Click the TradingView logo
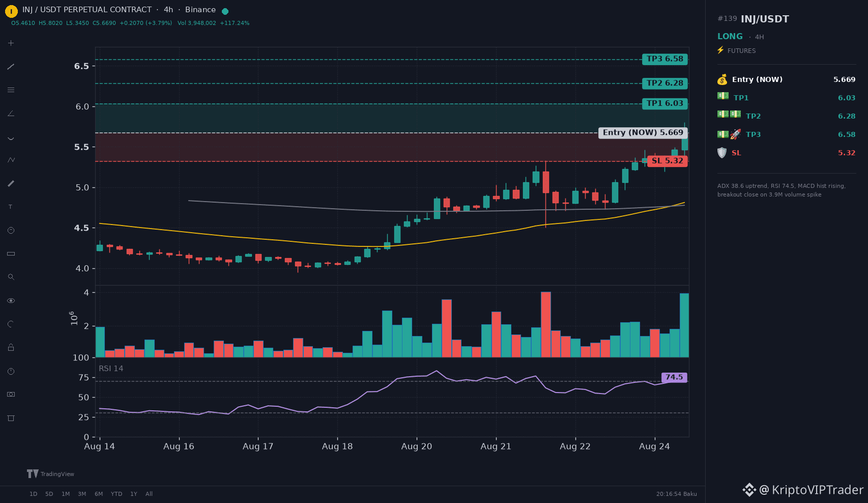 (x=50, y=474)
